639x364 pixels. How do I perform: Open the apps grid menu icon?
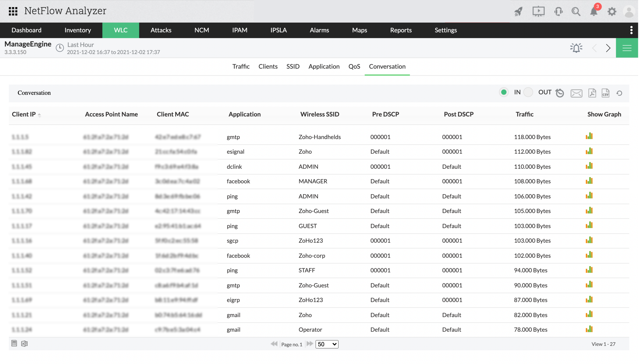click(13, 11)
